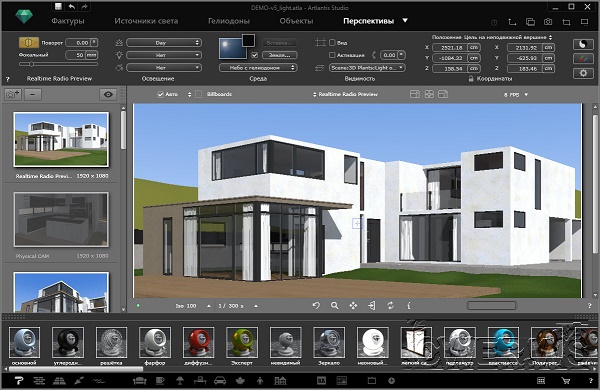Open the sofa furniture objects catalog icon
The width and height of the screenshot is (600, 390).
[x=139, y=380]
